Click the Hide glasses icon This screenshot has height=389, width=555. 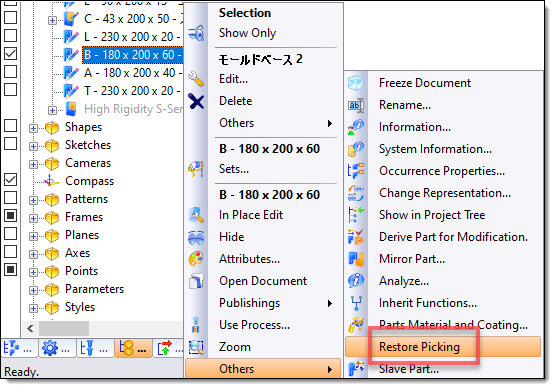click(196, 237)
